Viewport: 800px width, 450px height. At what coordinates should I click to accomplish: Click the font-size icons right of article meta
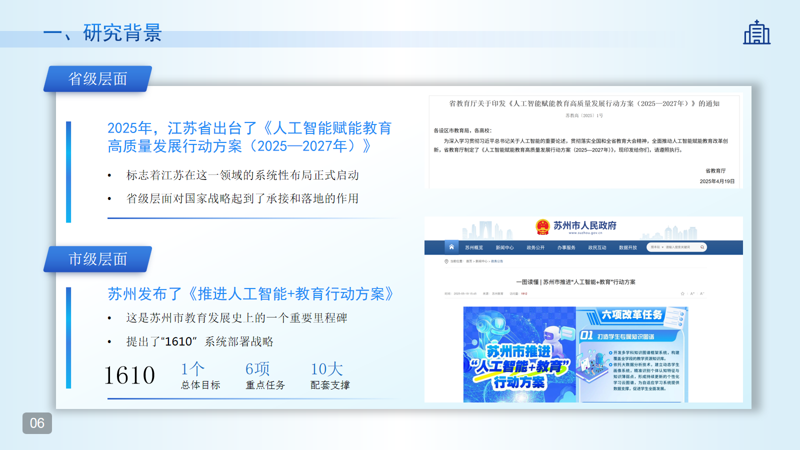pyautogui.click(x=691, y=294)
